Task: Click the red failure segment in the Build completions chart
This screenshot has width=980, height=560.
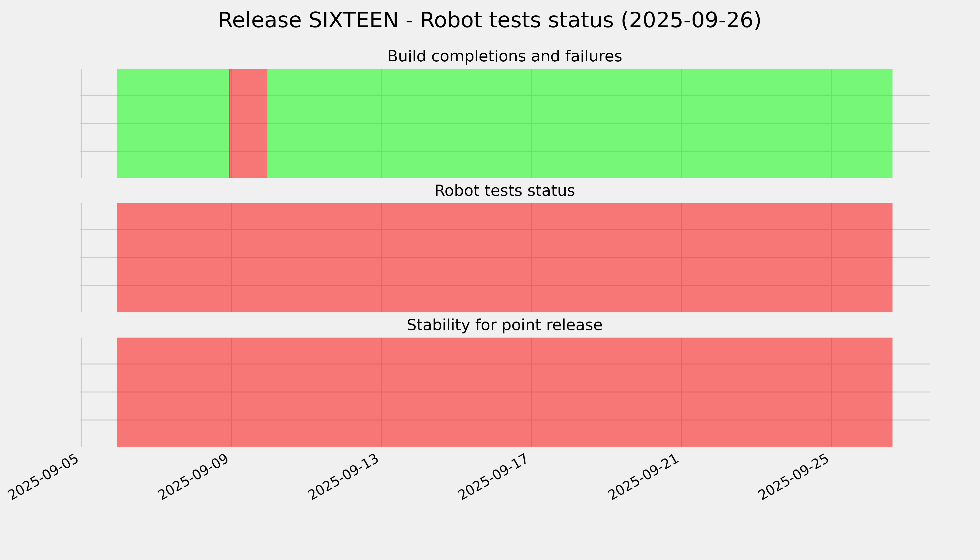Action: tap(248, 123)
